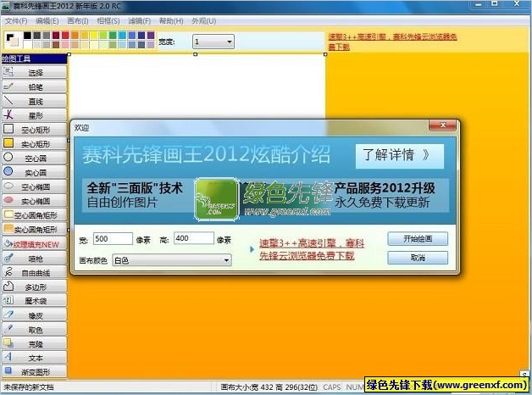Choose the 实心圆 filled circle tool
Viewport: 532px width, 395px height.
pyautogui.click(x=34, y=172)
